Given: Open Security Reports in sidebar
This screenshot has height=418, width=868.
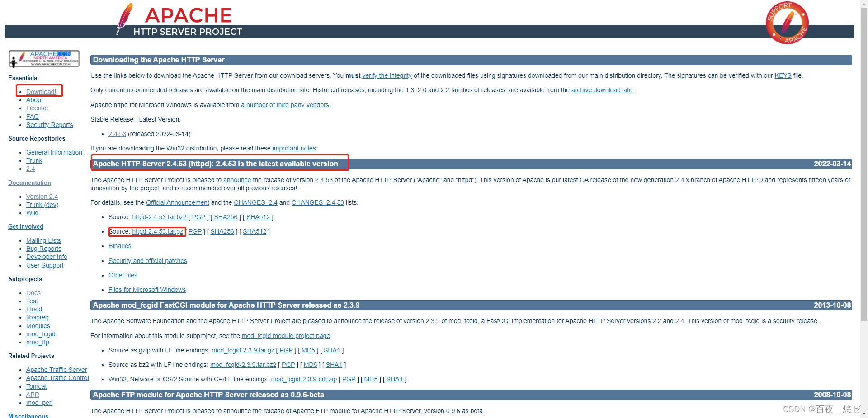Looking at the screenshot, I should coord(49,125).
